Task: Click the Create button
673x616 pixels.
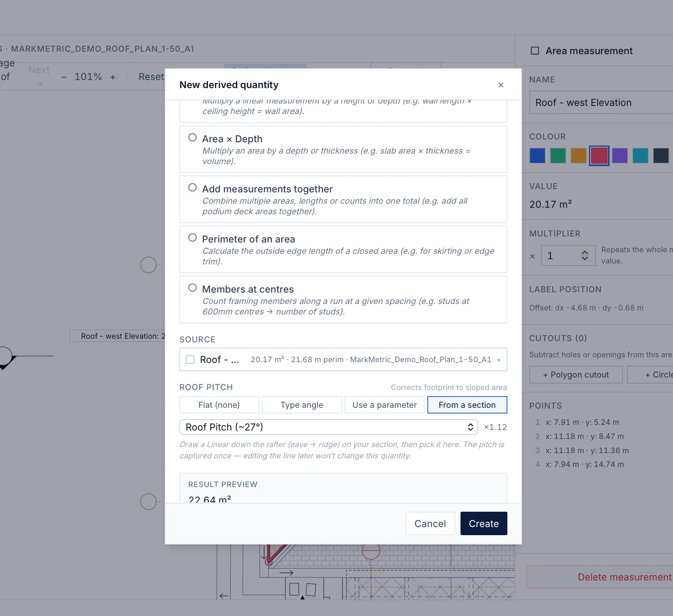Action: [x=484, y=523]
